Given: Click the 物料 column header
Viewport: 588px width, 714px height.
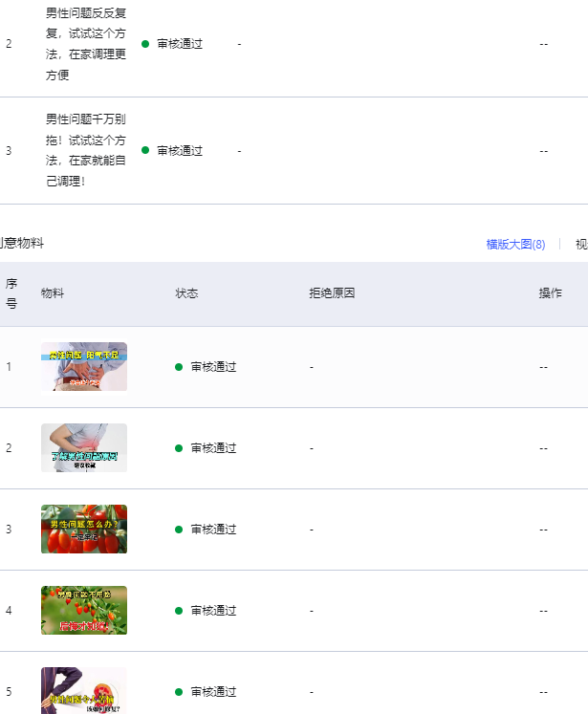Looking at the screenshot, I should coord(53,293).
